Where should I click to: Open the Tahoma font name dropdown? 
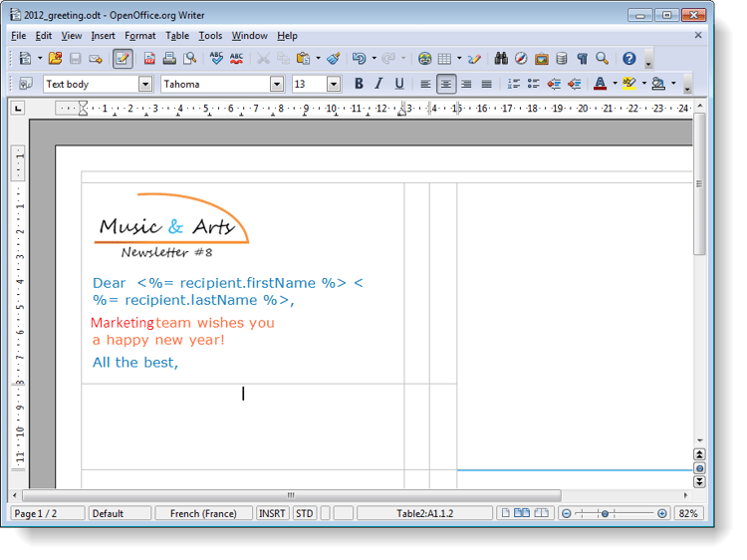pos(277,85)
